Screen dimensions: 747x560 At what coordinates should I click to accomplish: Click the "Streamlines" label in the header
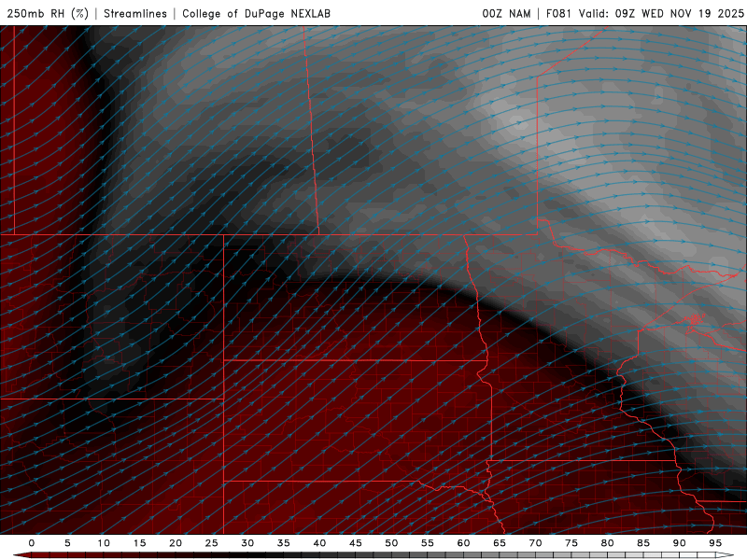pyautogui.click(x=135, y=13)
